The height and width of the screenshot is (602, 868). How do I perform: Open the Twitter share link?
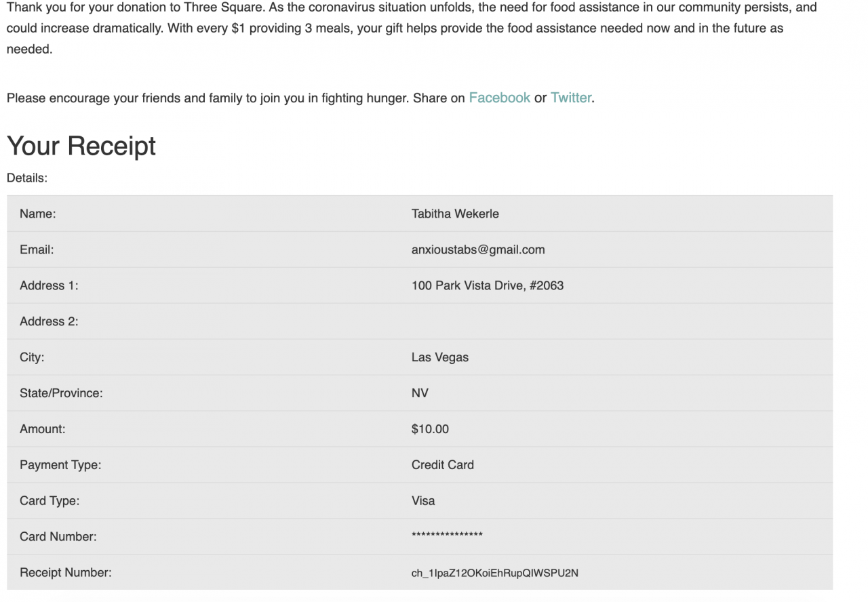click(571, 98)
